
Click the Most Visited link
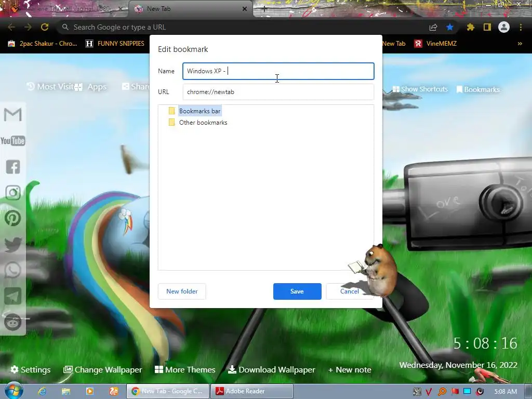[x=50, y=87]
